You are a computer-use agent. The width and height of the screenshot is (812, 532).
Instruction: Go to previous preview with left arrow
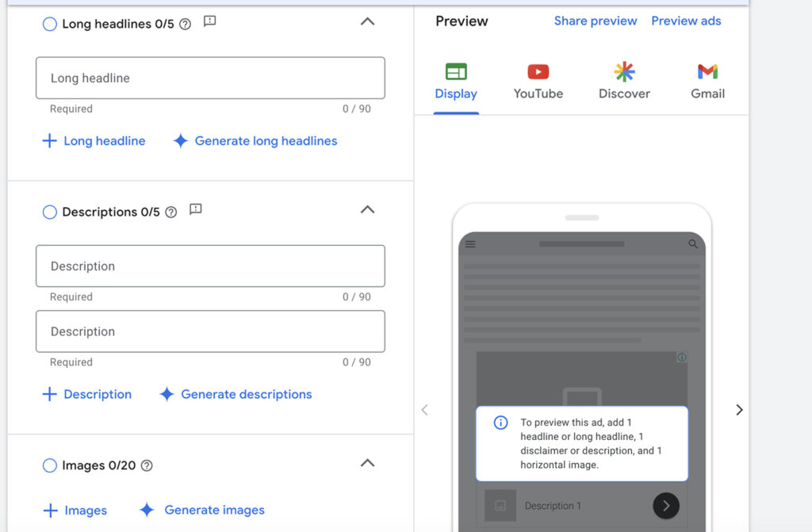pos(424,410)
